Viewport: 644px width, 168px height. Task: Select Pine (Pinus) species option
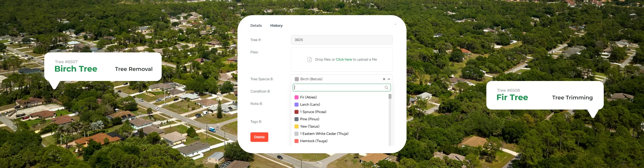pos(310,119)
